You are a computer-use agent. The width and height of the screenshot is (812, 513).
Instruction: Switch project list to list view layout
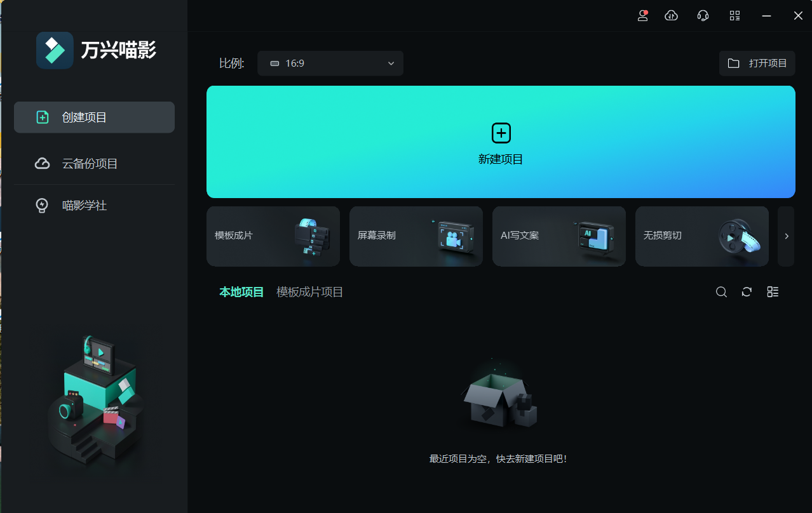pos(773,291)
